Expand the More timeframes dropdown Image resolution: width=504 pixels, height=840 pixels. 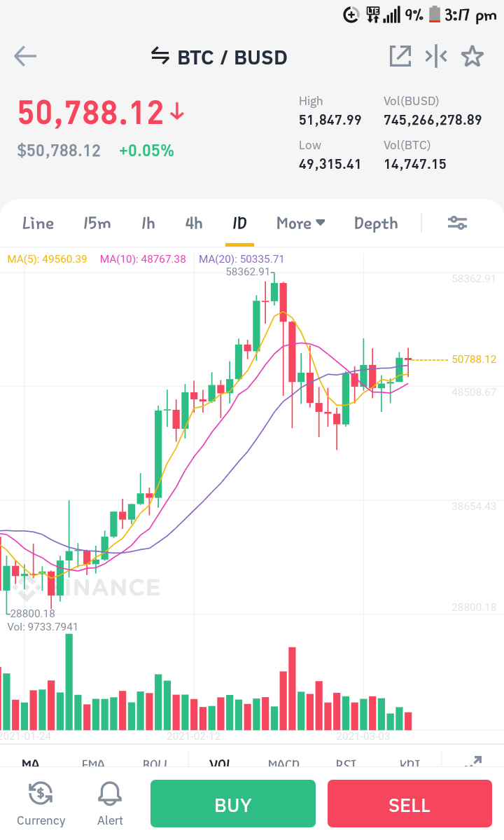pos(301,223)
